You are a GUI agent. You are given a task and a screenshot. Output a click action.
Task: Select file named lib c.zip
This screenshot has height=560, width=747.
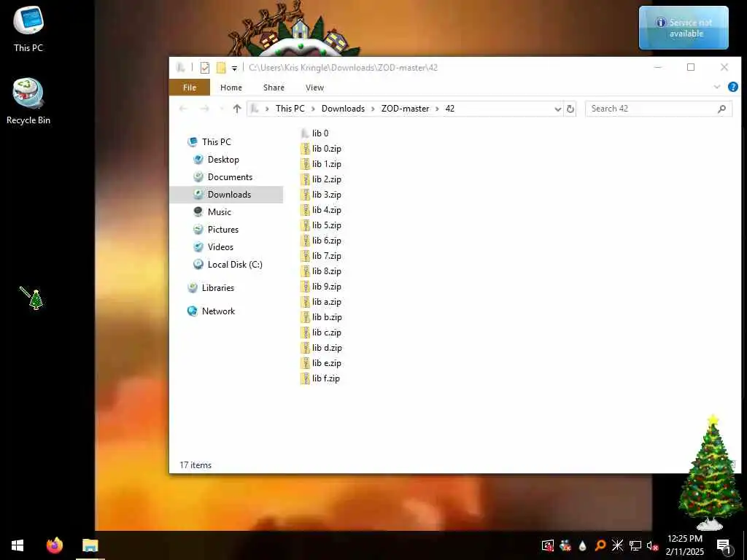[x=321, y=332]
